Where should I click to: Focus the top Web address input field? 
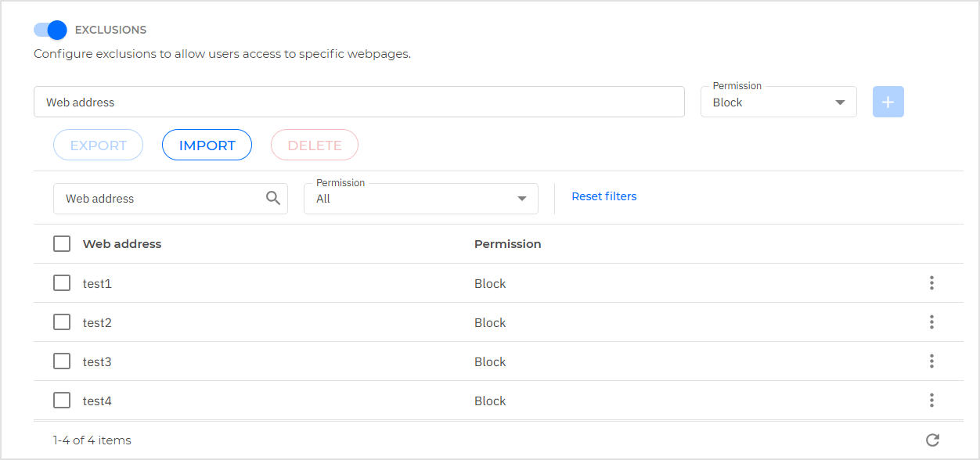point(358,102)
